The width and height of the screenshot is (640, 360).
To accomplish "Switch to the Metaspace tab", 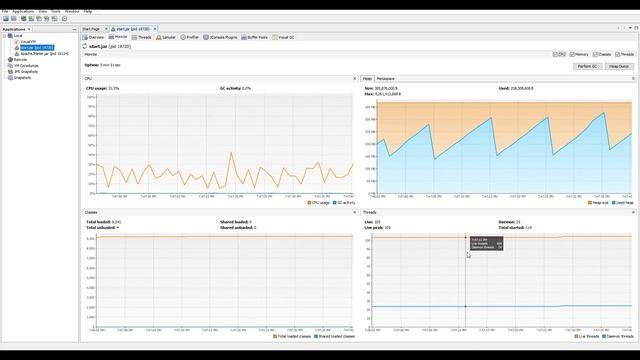I will coord(385,78).
